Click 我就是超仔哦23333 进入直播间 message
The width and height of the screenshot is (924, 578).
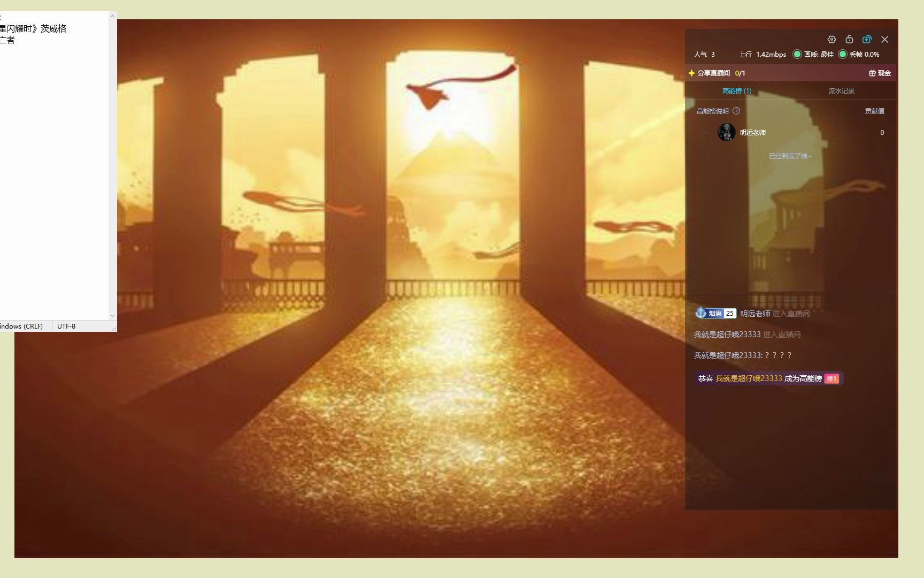747,334
